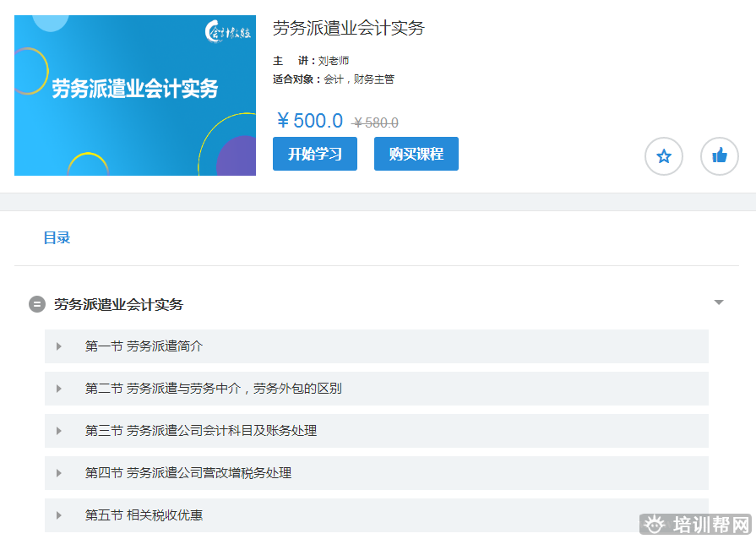Click the star favorite icon
Image resolution: width=756 pixels, height=539 pixels.
pos(664,156)
